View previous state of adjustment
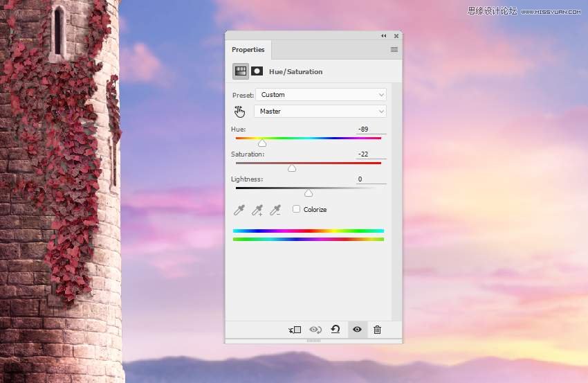This screenshot has height=383, width=588. coord(315,330)
